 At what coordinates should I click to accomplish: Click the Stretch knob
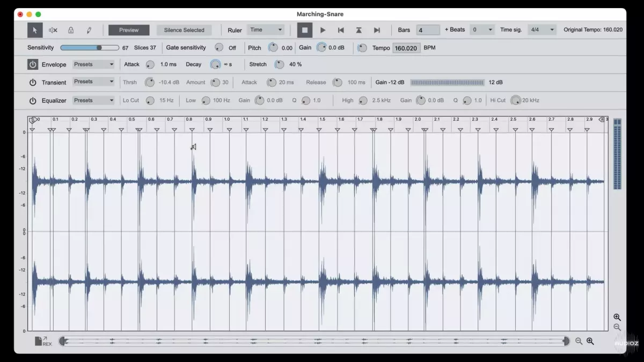tap(279, 64)
